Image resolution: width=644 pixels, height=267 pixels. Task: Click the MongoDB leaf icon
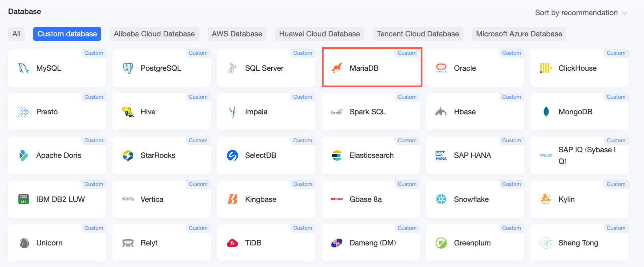point(546,112)
